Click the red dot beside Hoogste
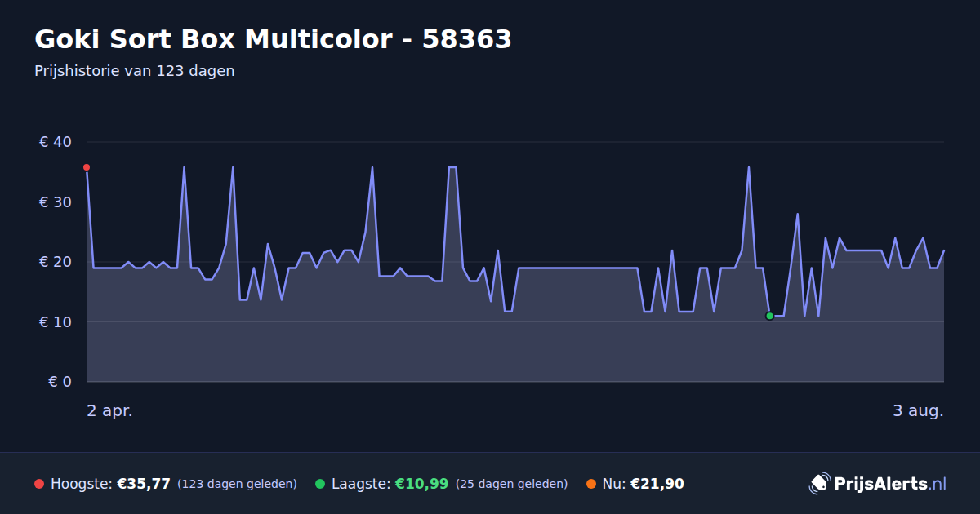The image size is (980, 514). [39, 484]
